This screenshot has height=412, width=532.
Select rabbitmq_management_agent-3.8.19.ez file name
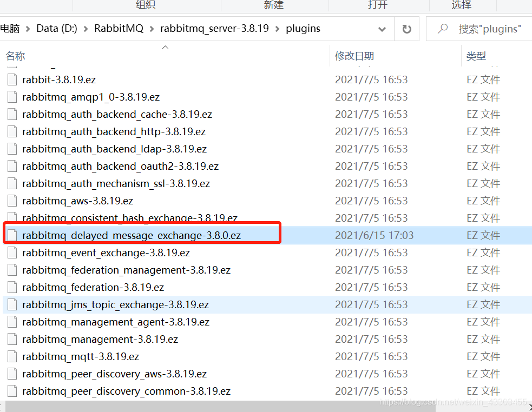[x=116, y=322]
